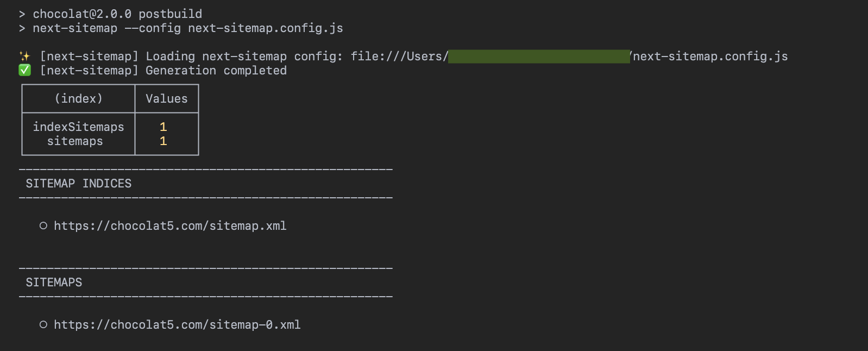Click the green redacted path block
The width and height of the screenshot is (868, 351).
539,56
